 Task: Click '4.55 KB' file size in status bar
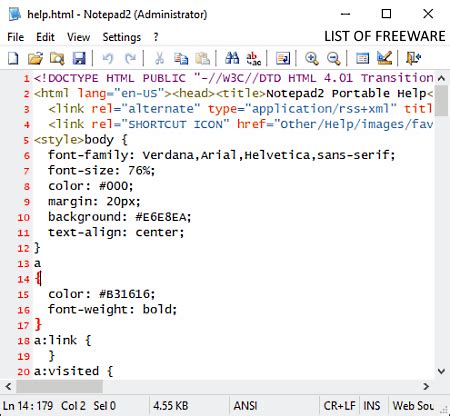(x=171, y=406)
